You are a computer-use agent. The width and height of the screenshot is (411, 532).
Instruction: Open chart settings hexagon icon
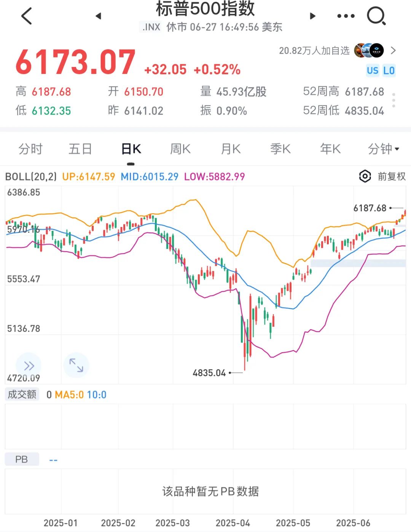tap(365, 176)
